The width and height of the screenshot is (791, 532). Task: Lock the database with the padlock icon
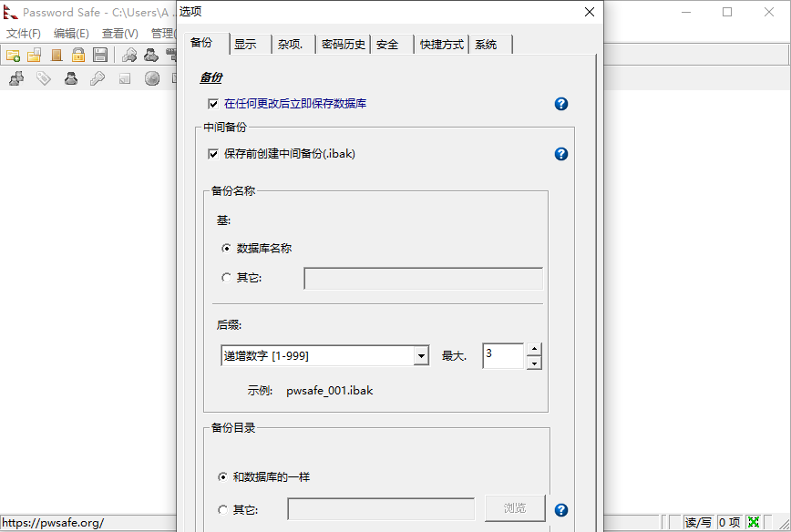pyautogui.click(x=78, y=55)
